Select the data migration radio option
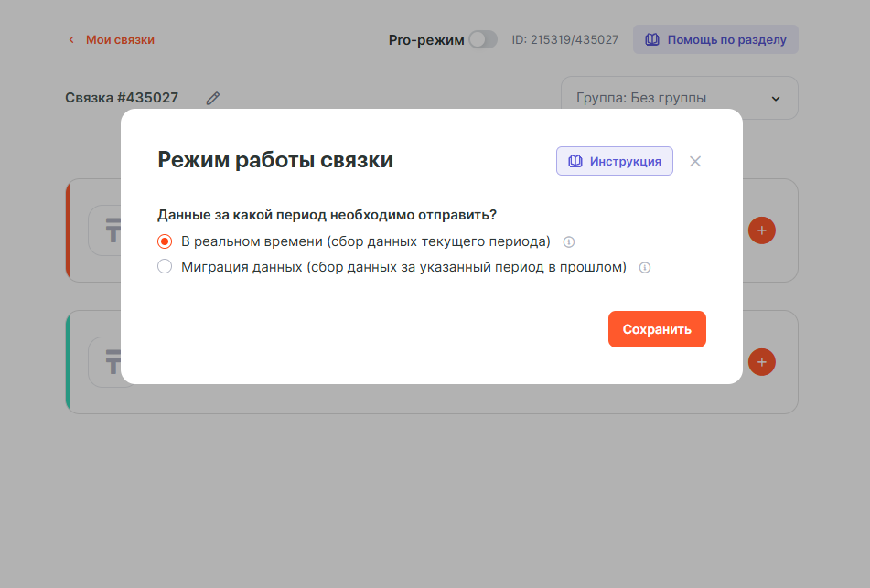 pos(165,267)
